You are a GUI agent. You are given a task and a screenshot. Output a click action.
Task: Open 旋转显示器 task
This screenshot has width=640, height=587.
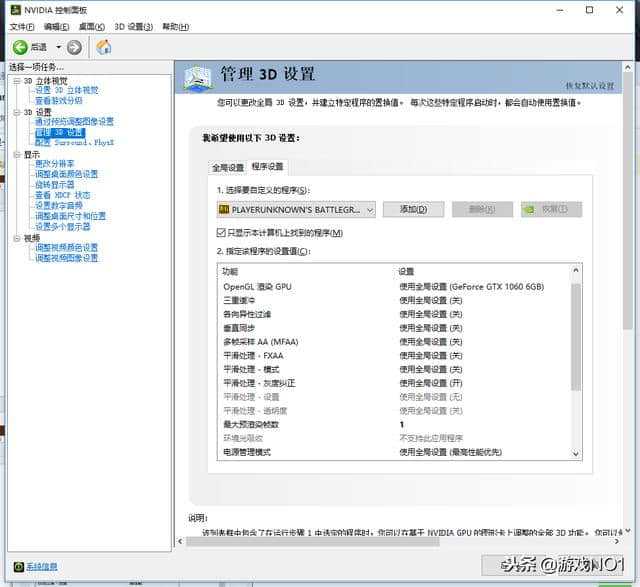click(x=55, y=185)
